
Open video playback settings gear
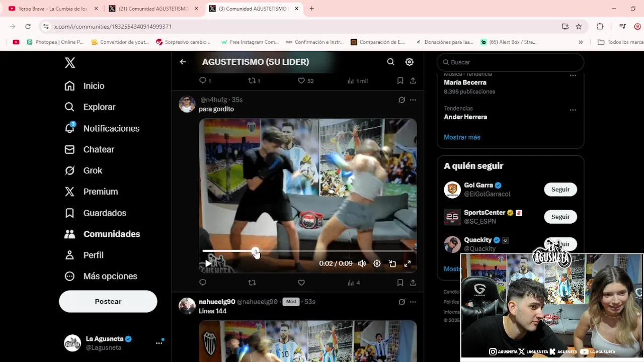[377, 263]
